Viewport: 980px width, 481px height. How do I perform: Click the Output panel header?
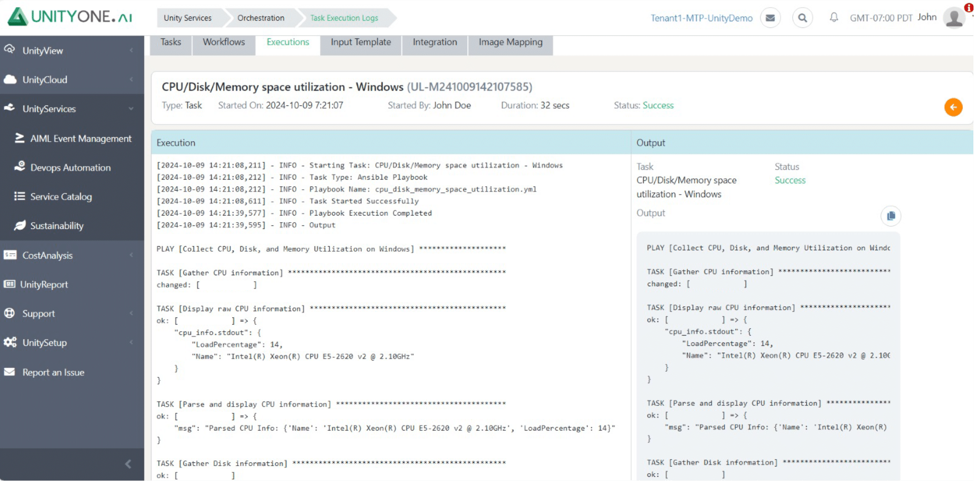(802, 143)
